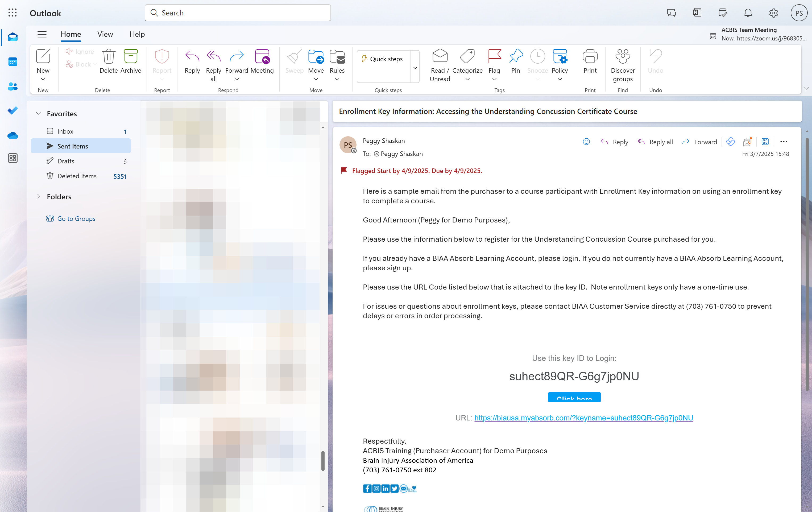Open the To Do checkmark app
The height and width of the screenshot is (512, 812).
click(x=13, y=111)
